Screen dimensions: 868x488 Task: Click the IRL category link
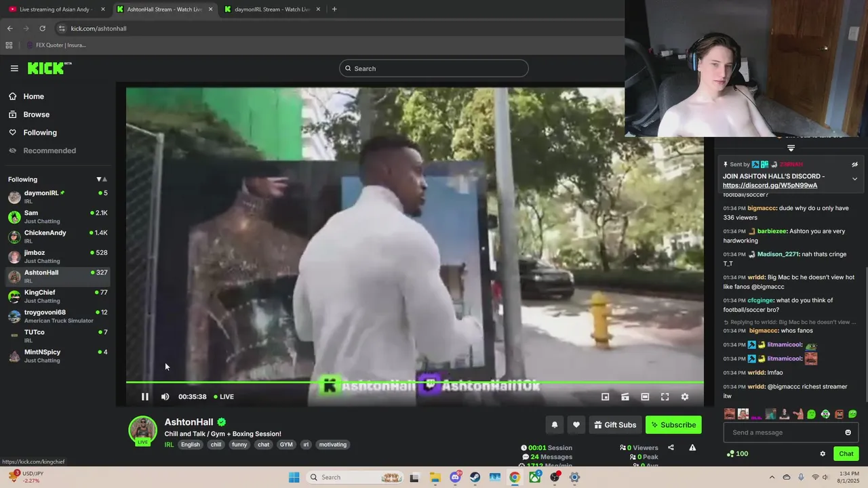[169, 445]
